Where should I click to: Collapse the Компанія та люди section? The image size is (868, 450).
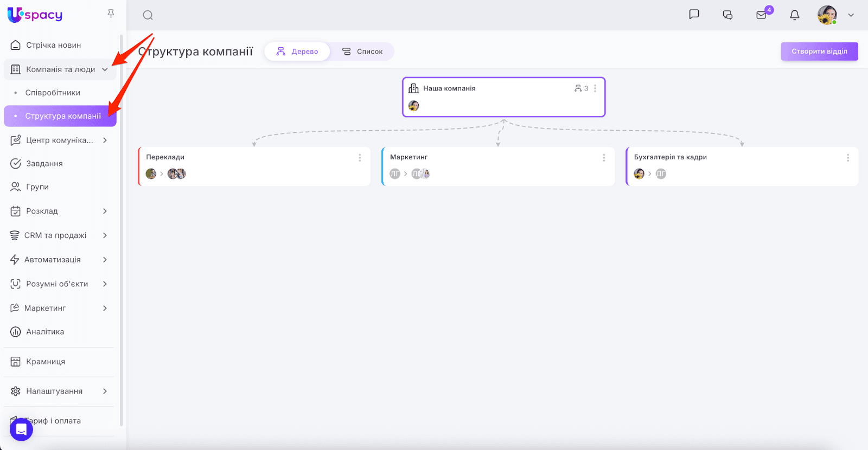point(105,69)
